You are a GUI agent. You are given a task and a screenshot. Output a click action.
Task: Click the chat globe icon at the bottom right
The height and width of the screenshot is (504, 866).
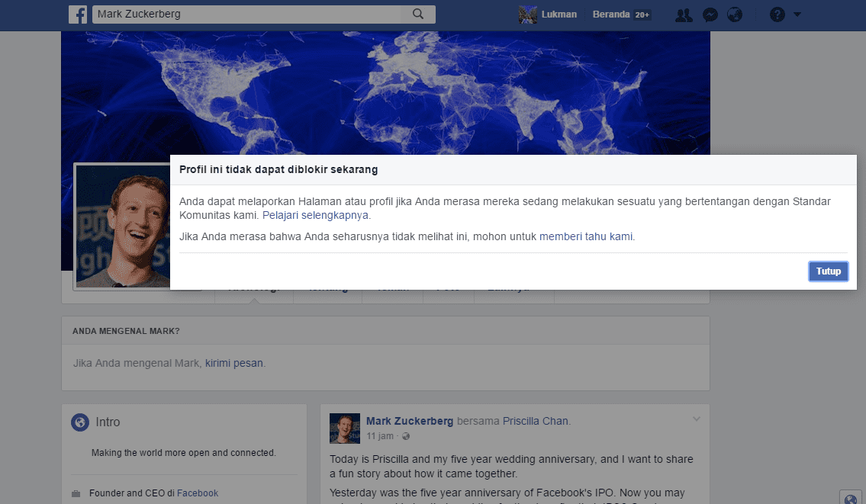pyautogui.click(x=851, y=499)
